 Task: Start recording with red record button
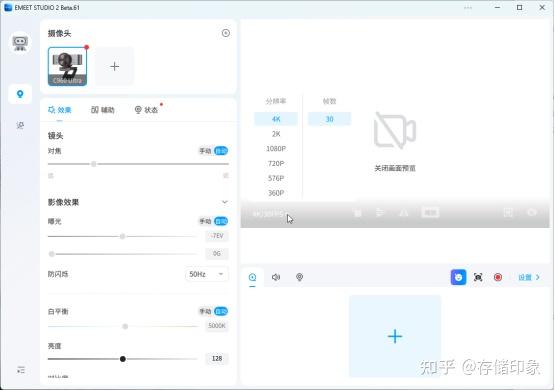pos(498,277)
